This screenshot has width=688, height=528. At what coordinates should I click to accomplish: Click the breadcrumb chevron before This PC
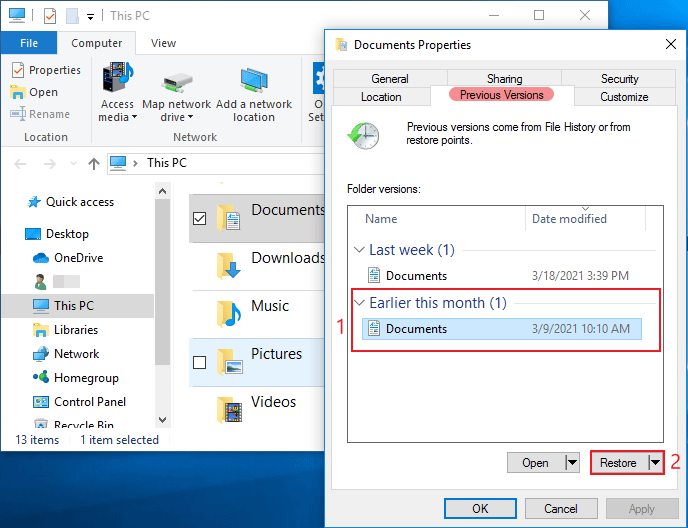coord(136,163)
